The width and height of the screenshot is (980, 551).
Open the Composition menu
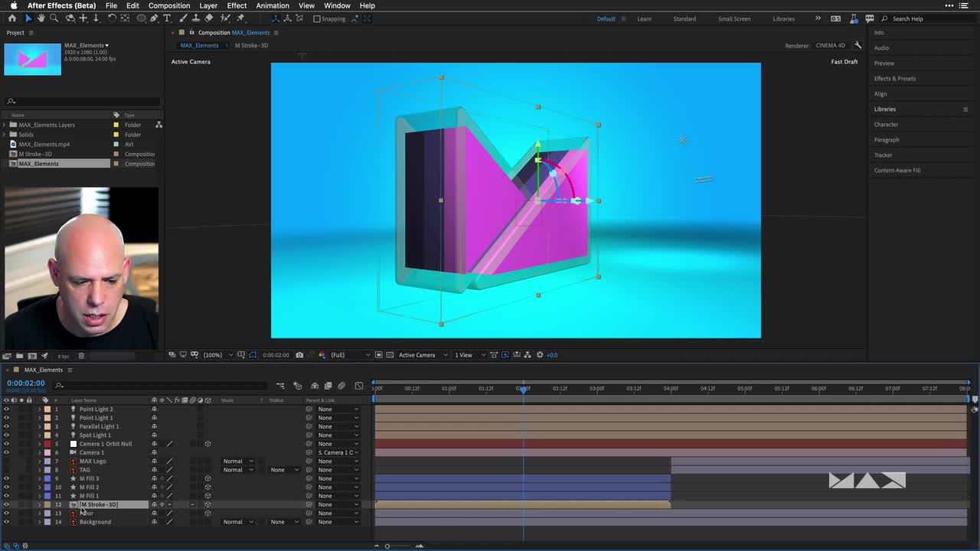pyautogui.click(x=169, y=5)
